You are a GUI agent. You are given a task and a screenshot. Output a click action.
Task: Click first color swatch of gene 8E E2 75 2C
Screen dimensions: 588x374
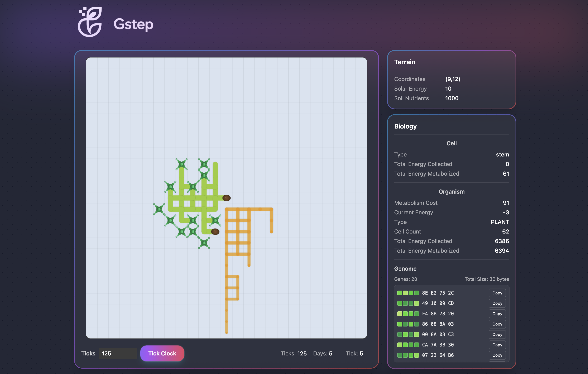(400, 293)
